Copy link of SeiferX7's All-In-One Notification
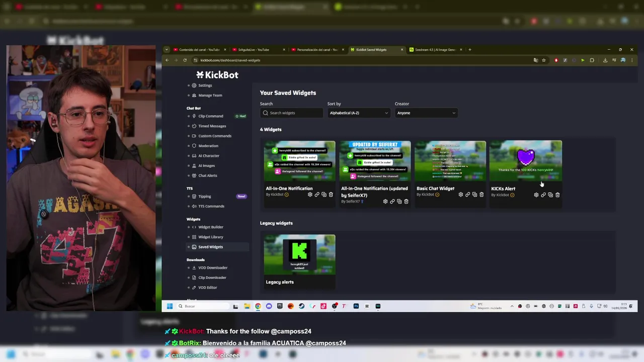 click(x=392, y=202)
